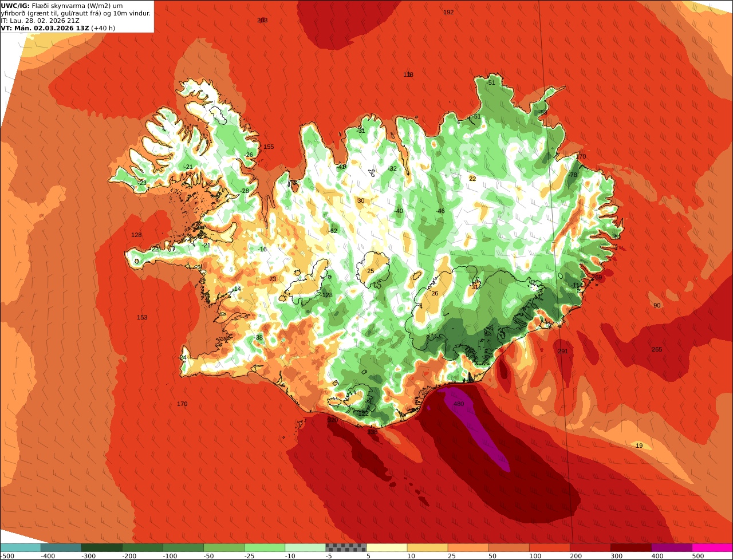Click the '-300' legend label

pyautogui.click(x=88, y=556)
